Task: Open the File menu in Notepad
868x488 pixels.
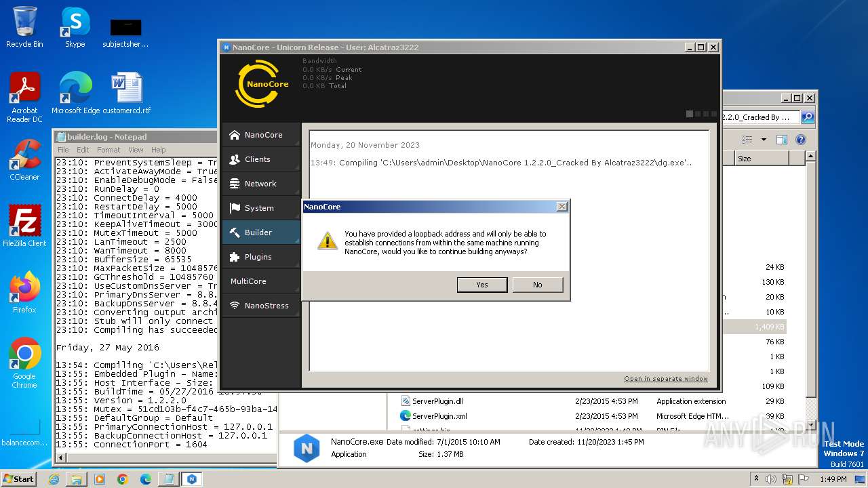Action: click(x=63, y=150)
